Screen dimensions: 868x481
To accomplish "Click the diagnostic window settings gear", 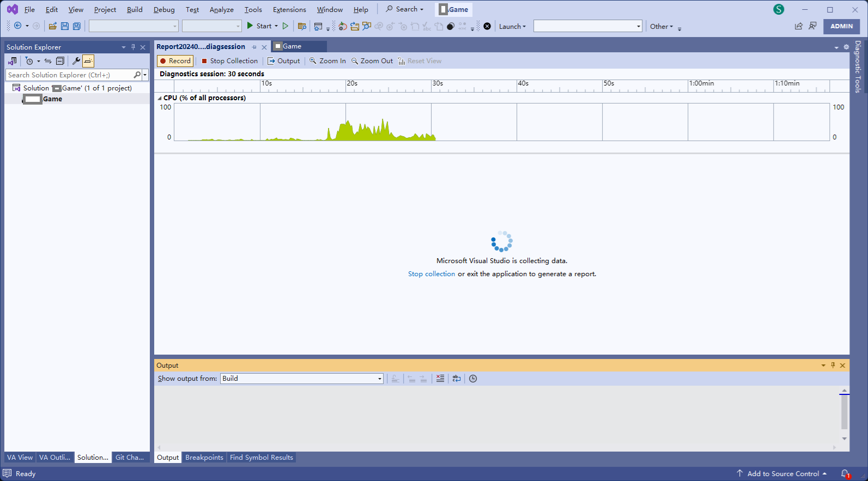I will click(846, 47).
